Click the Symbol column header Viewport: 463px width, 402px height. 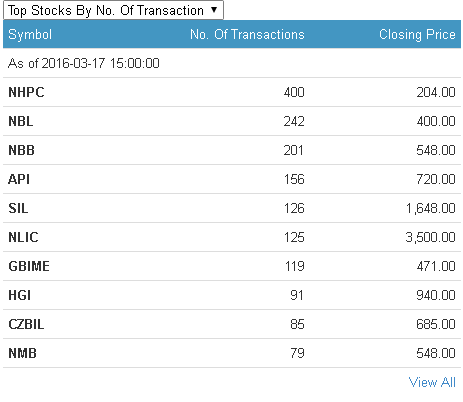30,35
